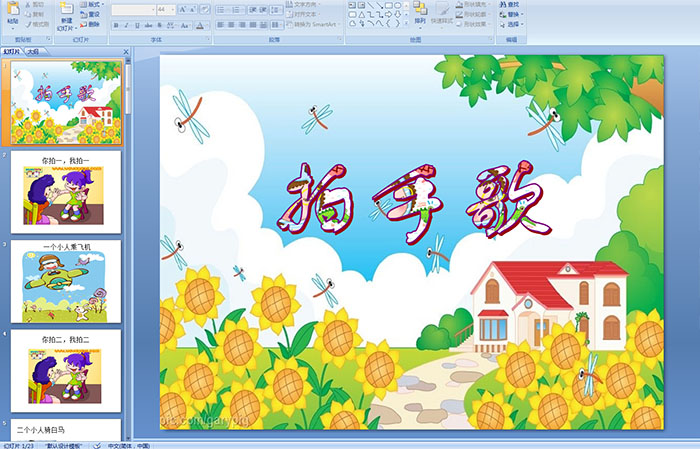Click the Increase Indent icon
The image size is (700, 449).
point(263,10)
